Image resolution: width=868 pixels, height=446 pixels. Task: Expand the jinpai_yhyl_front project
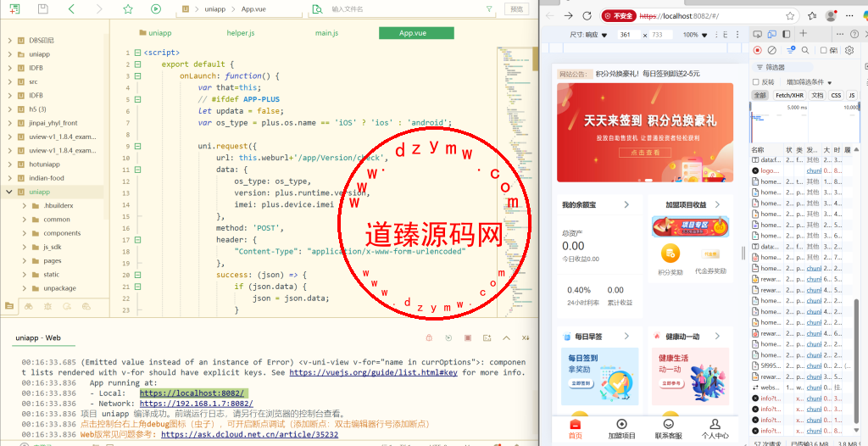(9, 123)
